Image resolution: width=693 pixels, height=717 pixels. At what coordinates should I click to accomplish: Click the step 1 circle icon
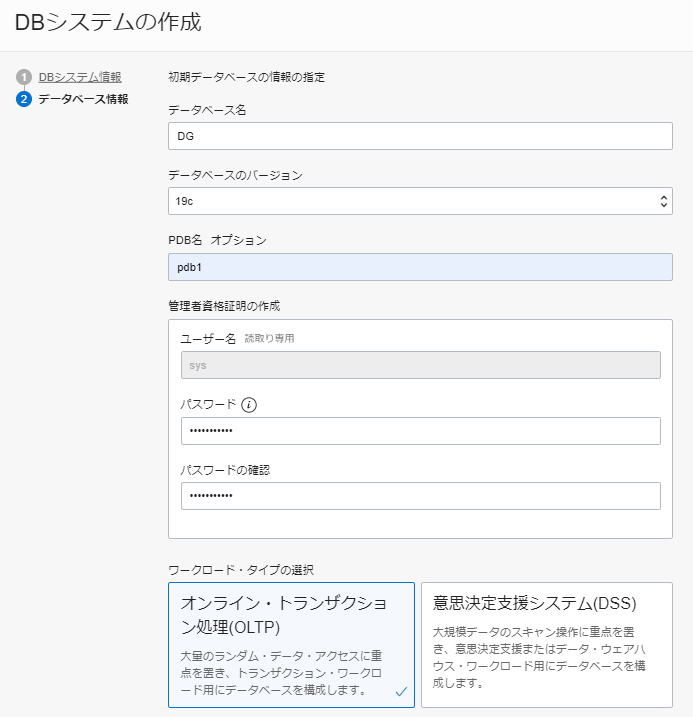[24, 77]
